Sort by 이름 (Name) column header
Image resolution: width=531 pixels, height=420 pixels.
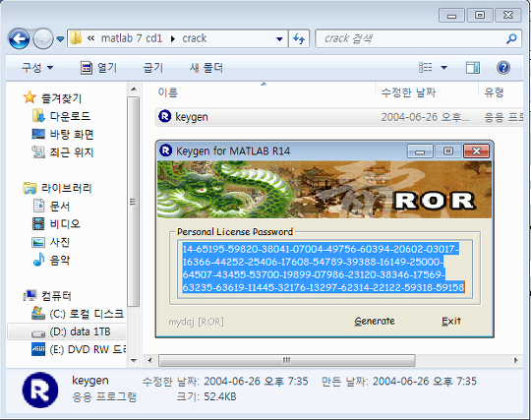(x=168, y=92)
